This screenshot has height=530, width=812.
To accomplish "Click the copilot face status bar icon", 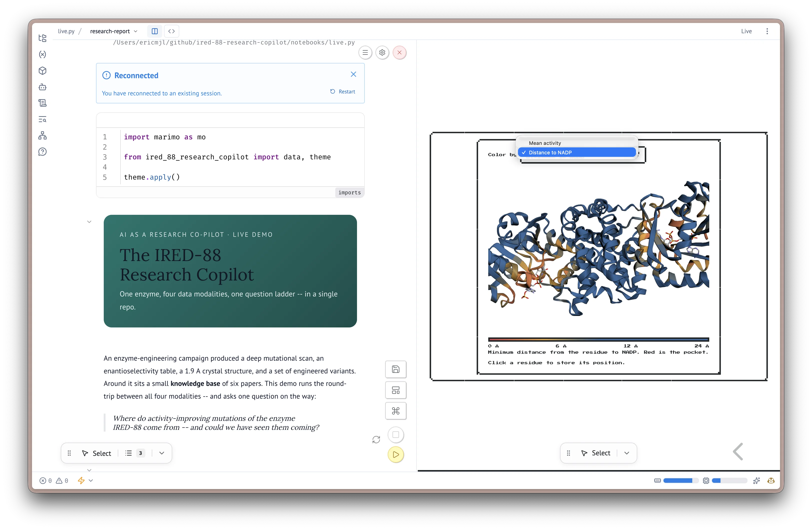I will pos(771,481).
